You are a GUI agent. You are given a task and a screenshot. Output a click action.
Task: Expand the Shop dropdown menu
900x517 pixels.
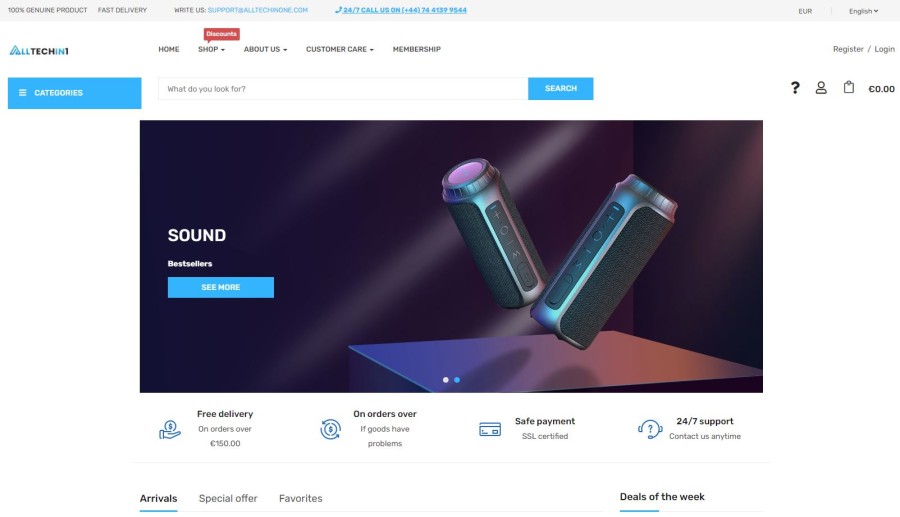pos(211,49)
